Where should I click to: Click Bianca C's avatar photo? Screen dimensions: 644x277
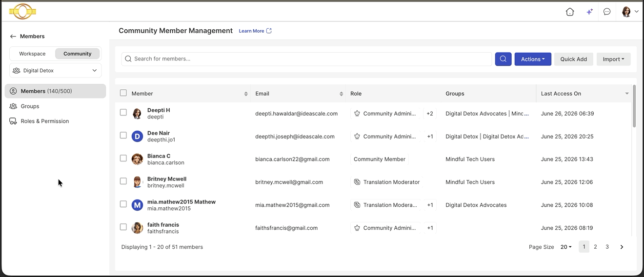pos(137,159)
